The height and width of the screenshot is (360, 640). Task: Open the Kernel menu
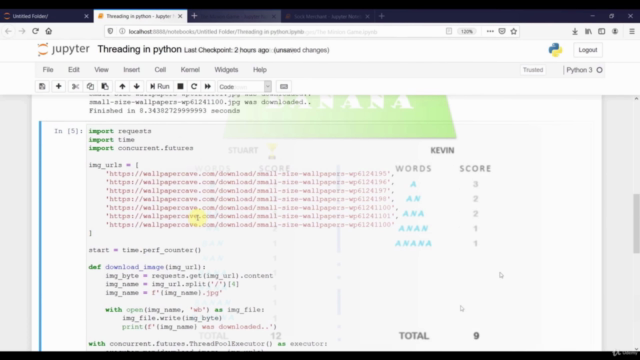(x=190, y=70)
